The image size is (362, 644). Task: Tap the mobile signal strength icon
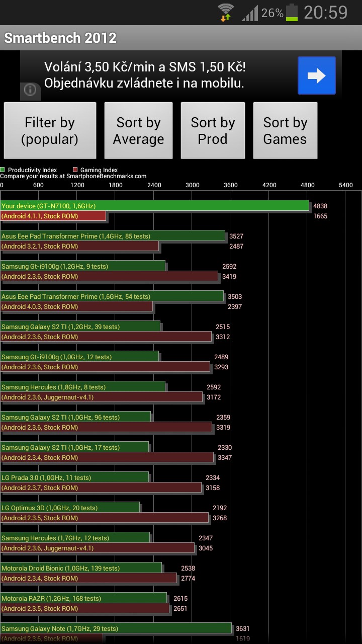249,13
